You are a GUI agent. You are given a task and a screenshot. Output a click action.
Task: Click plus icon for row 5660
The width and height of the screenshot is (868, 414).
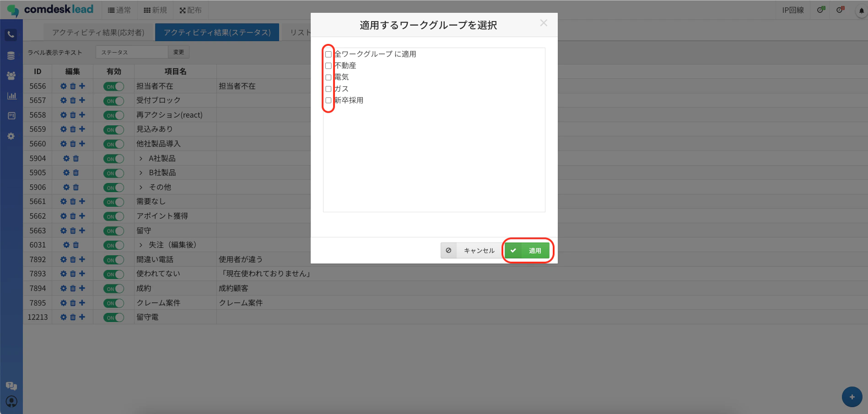pos(82,144)
